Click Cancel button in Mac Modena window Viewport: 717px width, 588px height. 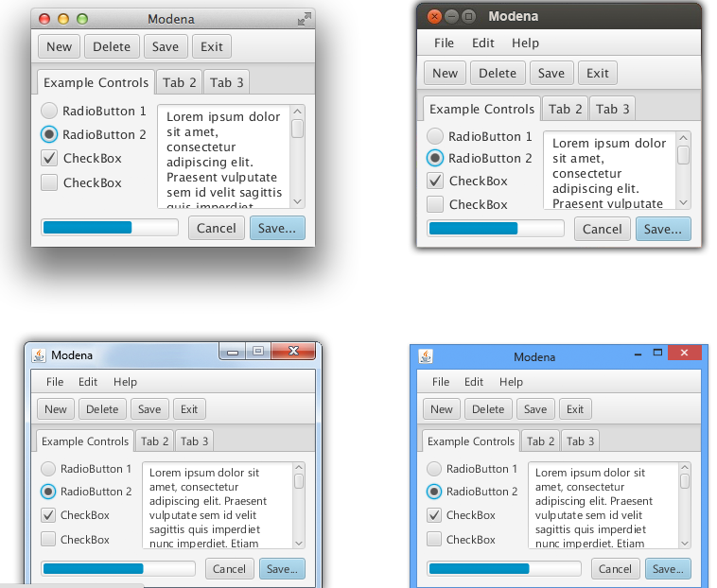pos(217,228)
